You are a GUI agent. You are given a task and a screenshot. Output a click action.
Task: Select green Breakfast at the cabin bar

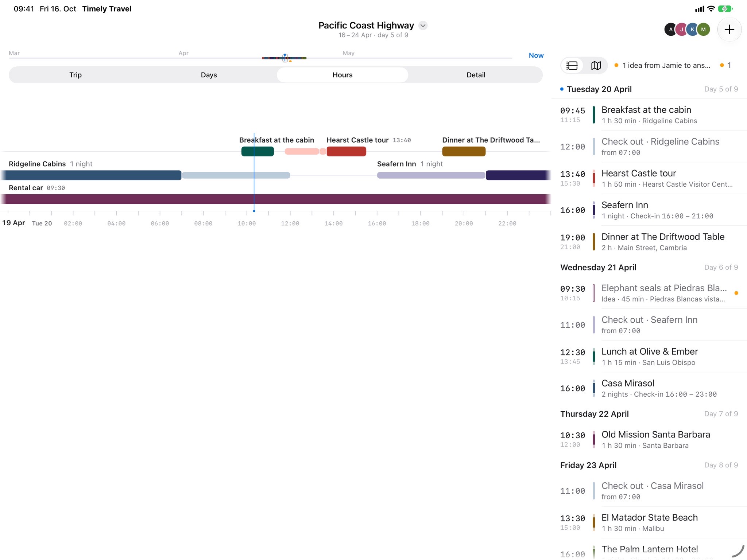click(258, 151)
